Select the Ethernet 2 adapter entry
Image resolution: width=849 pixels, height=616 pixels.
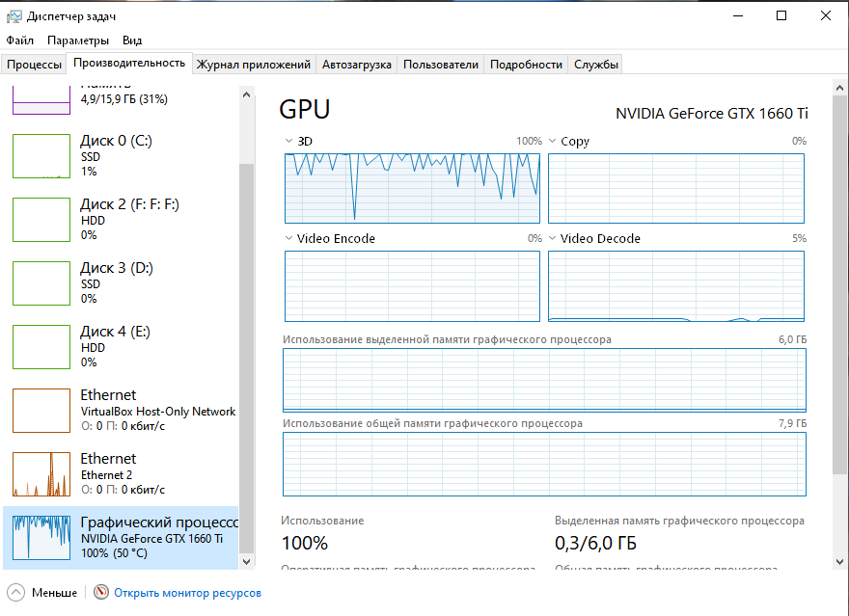click(x=121, y=473)
